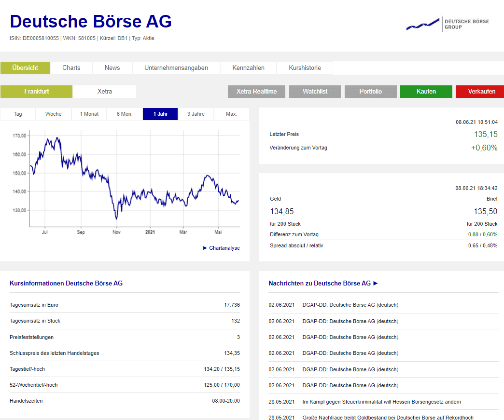Open Nachrichten zu Deutsche Börse AG heading link
Viewport: 504px width, 420px height.
[x=323, y=283]
